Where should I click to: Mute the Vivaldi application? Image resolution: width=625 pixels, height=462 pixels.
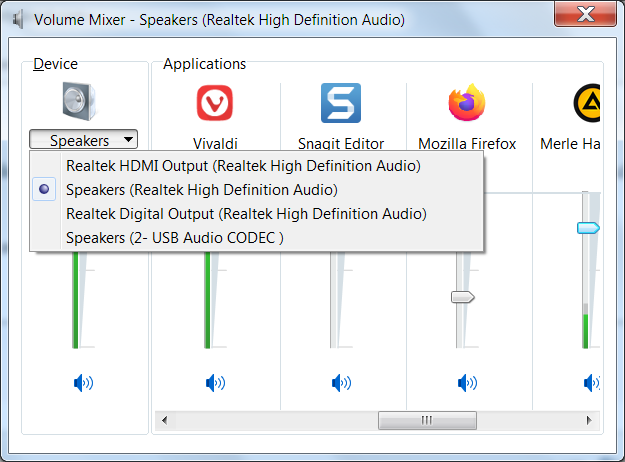(215, 383)
